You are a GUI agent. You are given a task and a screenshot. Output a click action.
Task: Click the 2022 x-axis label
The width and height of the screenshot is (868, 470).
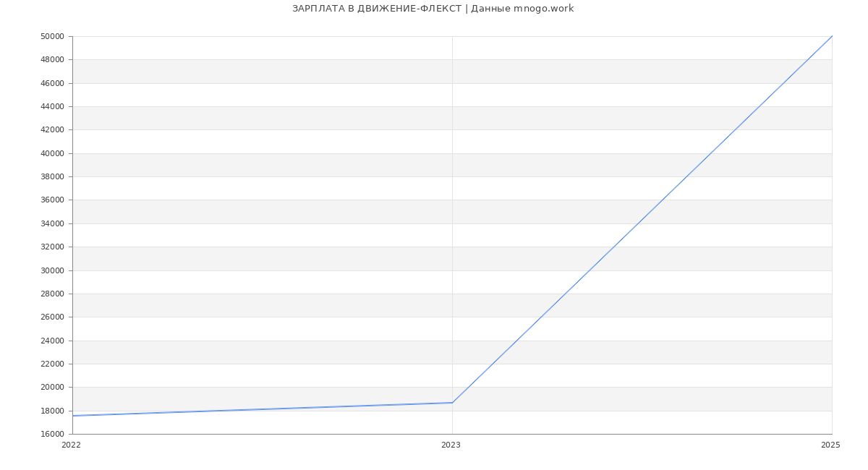click(x=71, y=445)
